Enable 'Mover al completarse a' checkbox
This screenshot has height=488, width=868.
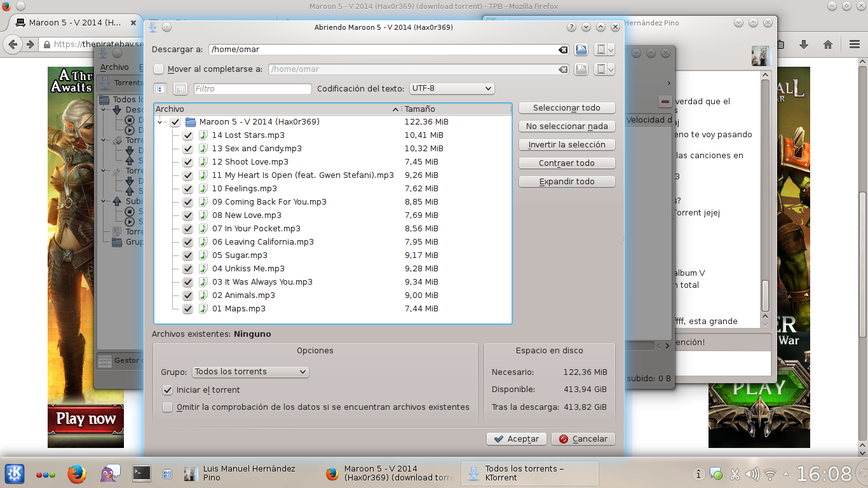pos(159,69)
